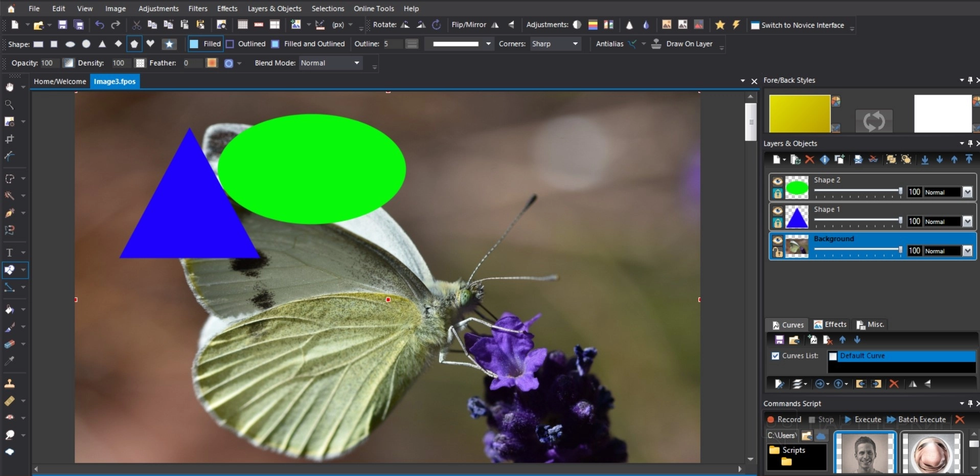Choose the star shape icon
Screen dimensions: 980x476
tap(169, 44)
